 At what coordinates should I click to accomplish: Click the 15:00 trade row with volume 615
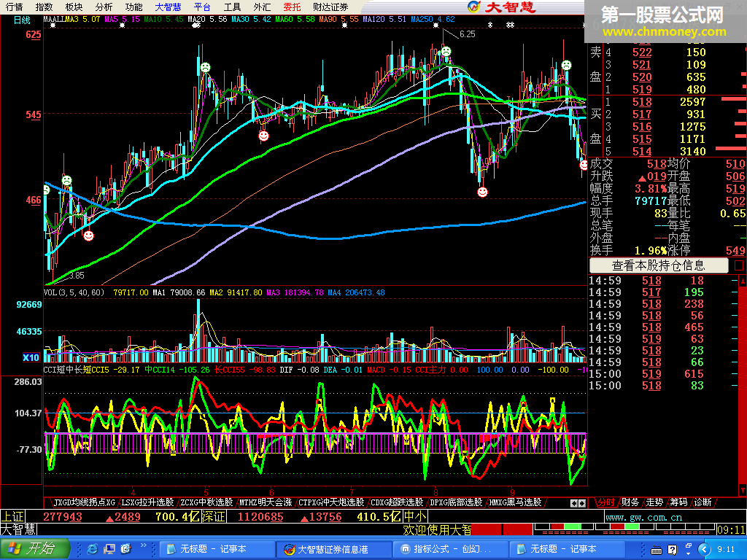point(659,374)
